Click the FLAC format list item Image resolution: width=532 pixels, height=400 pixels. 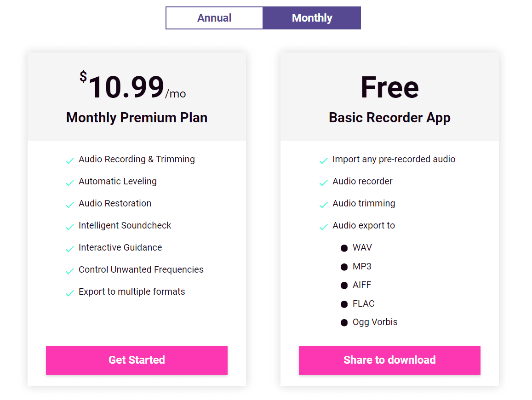[x=363, y=304]
